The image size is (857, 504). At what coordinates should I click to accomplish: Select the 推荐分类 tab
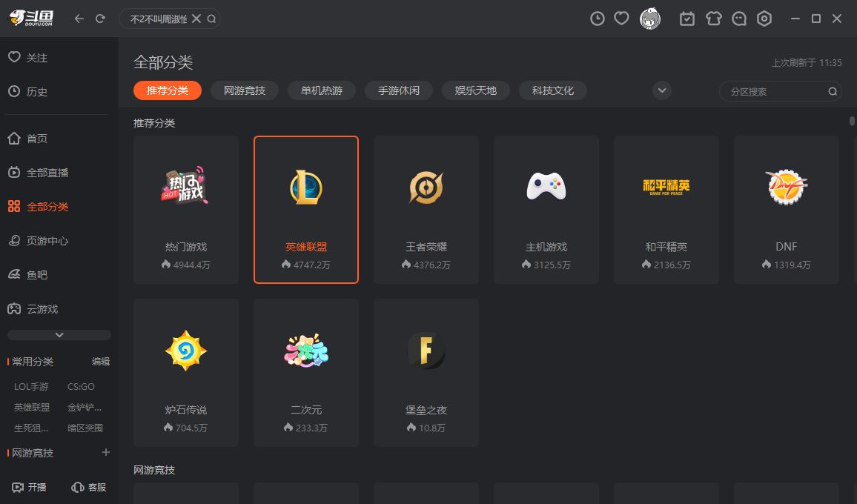[168, 90]
